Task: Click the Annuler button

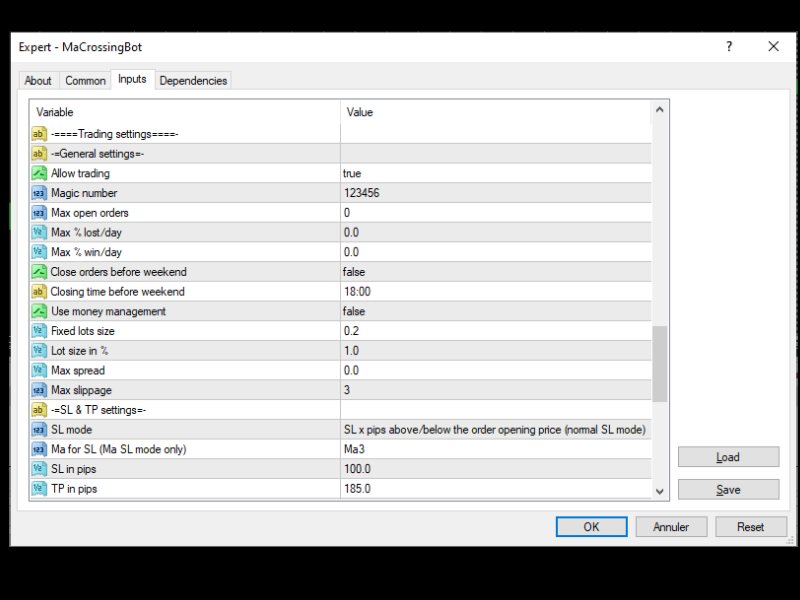Action: point(671,527)
